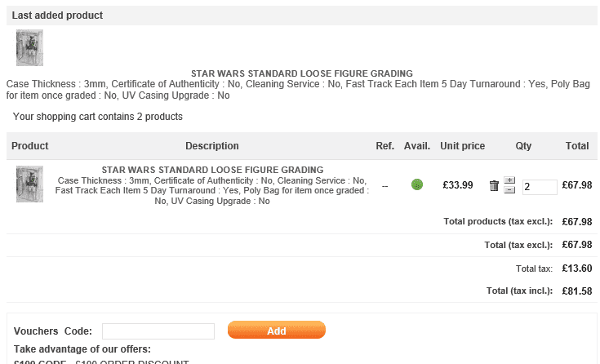Screen dimensions: 600x364
Task: Open the cart row product thumbnail
Action: click(29, 184)
